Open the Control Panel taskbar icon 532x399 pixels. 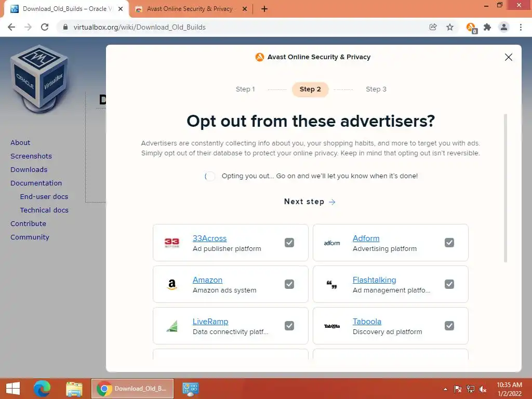(x=190, y=389)
